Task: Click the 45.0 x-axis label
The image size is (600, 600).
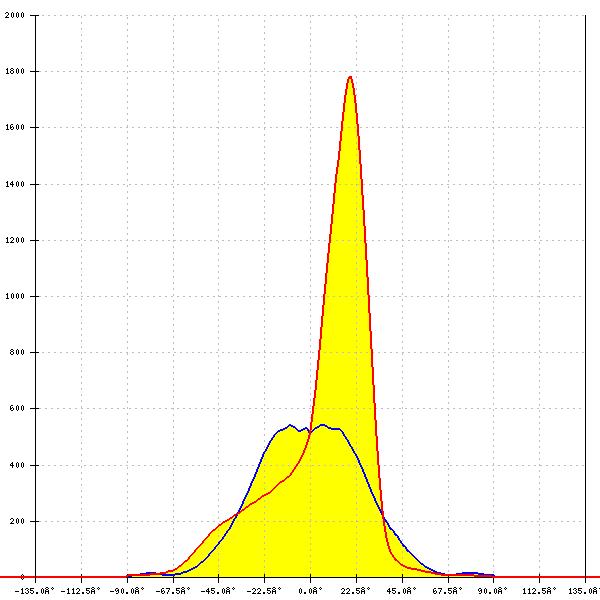Action: tap(401, 591)
